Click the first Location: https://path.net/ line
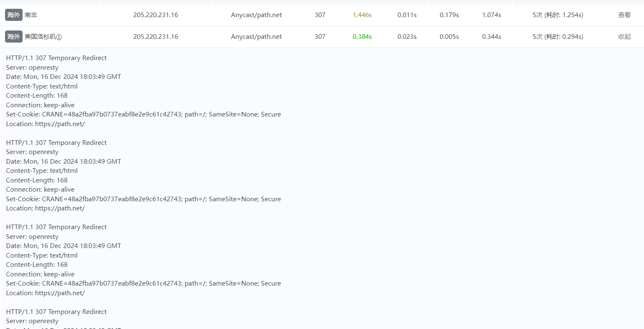 (45, 124)
